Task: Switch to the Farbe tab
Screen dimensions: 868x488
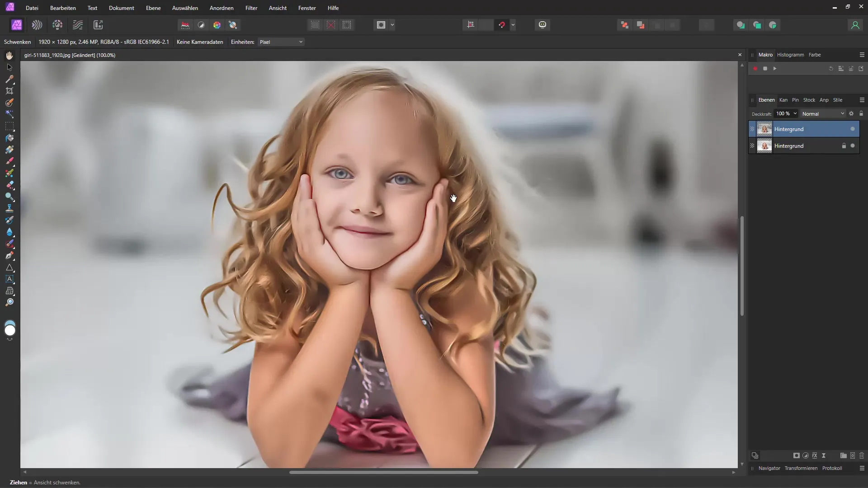Action: (814, 54)
